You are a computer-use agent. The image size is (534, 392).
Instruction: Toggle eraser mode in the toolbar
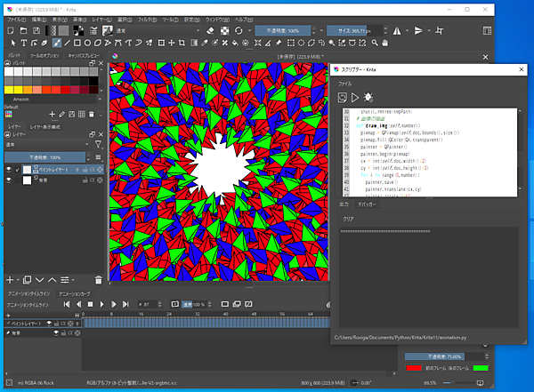[210, 29]
